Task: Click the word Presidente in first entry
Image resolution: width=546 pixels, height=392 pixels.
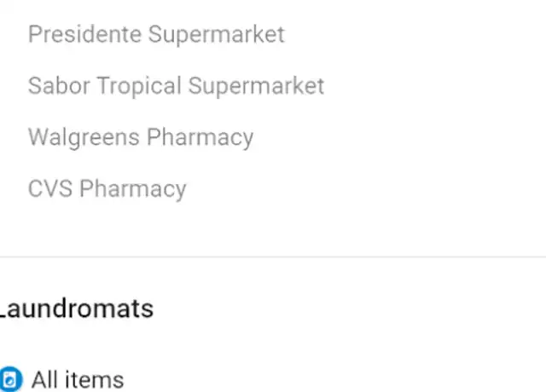Action: click(85, 34)
